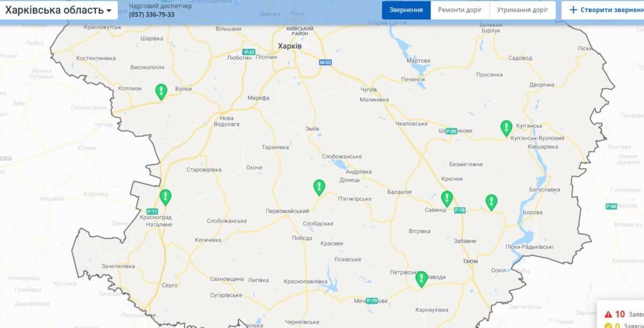
Task: Click the Таранівка map label
Action: tap(275, 147)
